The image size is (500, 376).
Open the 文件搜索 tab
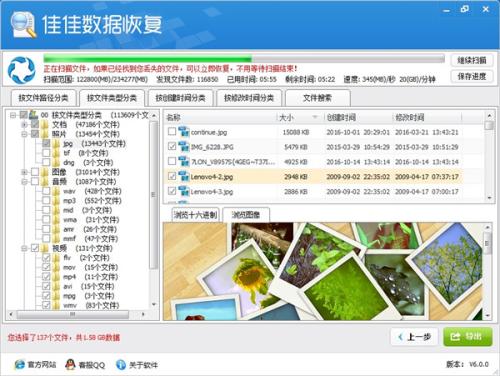(318, 98)
